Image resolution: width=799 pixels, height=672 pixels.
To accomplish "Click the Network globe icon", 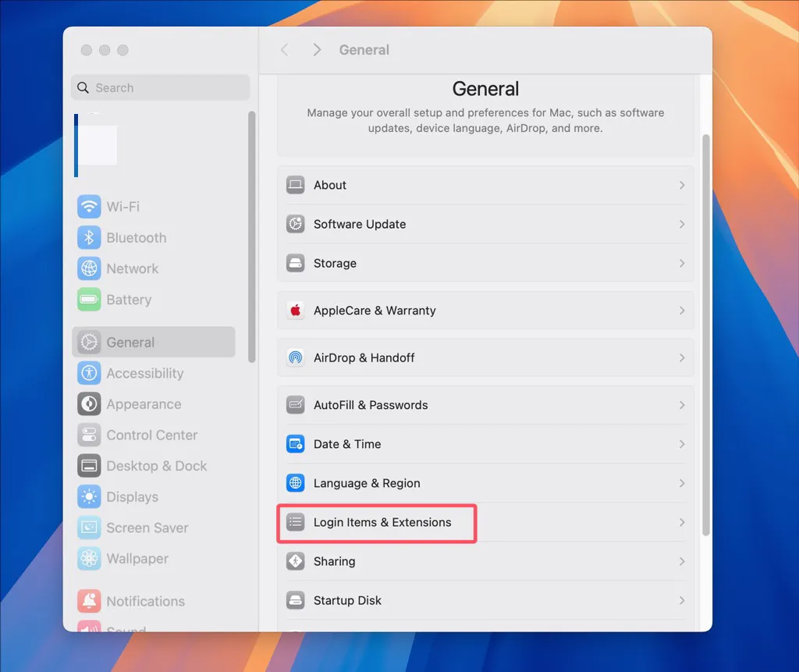I will (89, 268).
